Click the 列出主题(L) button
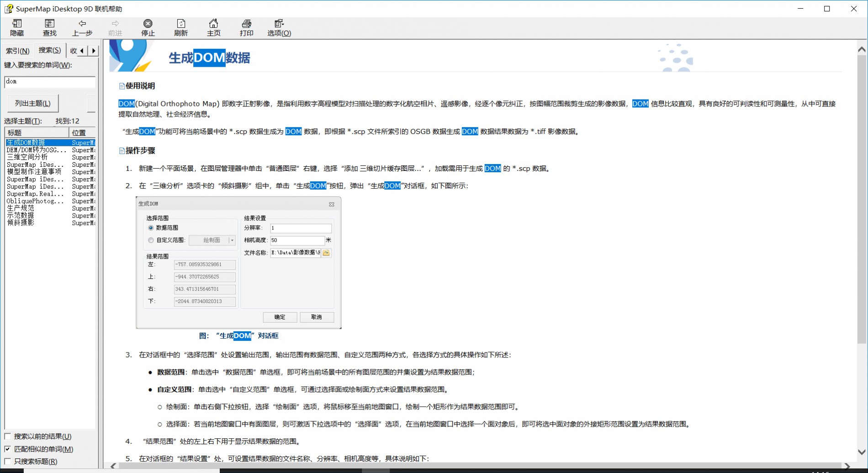The height and width of the screenshot is (473, 868). point(33,103)
